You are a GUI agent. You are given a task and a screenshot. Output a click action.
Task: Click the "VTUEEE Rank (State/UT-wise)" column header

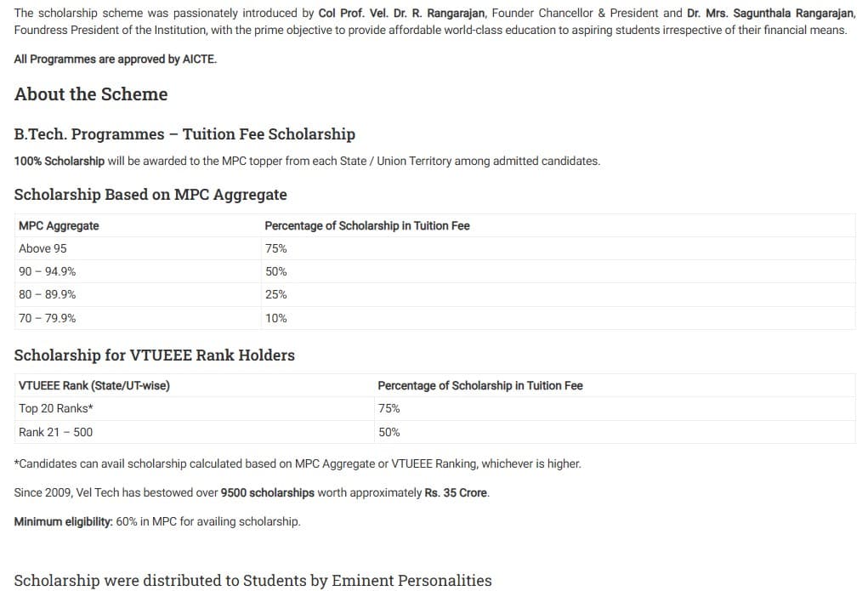(94, 385)
